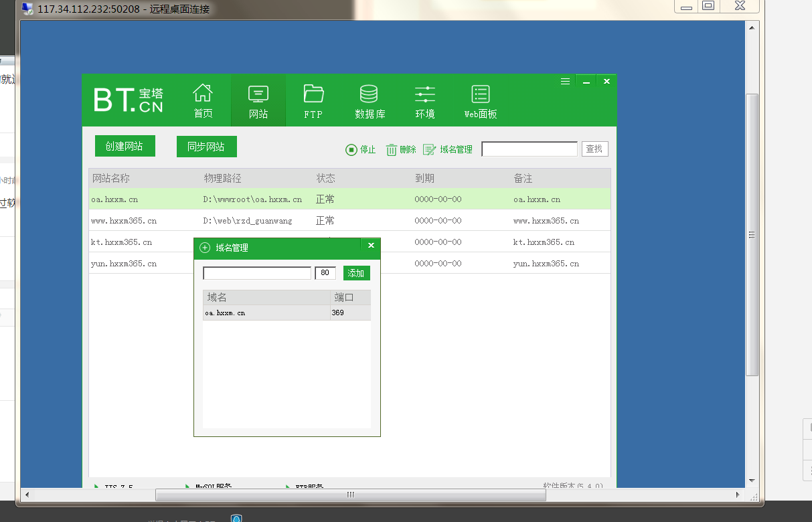Open the FTP section
Viewport: 812px width, 522px height.
[x=313, y=101]
